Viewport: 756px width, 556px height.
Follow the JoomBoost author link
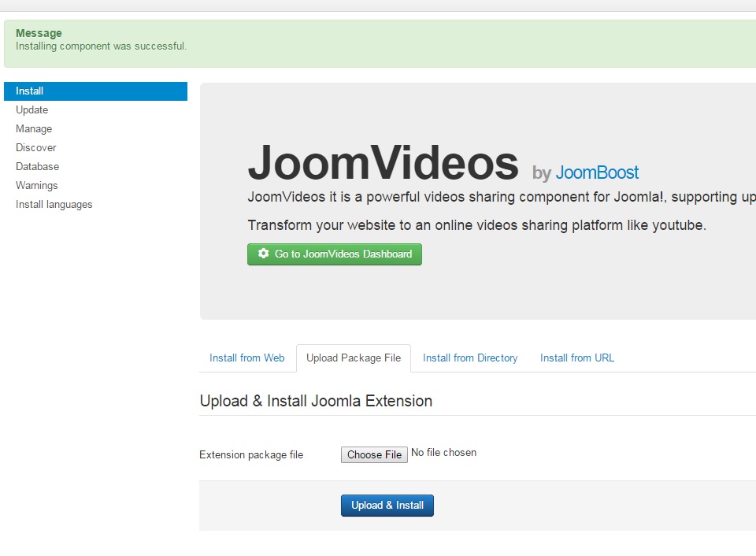[x=597, y=172]
